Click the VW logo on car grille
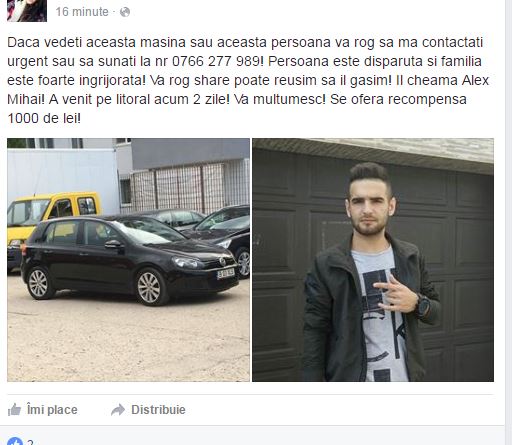This screenshot has width=512, height=445. tap(222, 262)
